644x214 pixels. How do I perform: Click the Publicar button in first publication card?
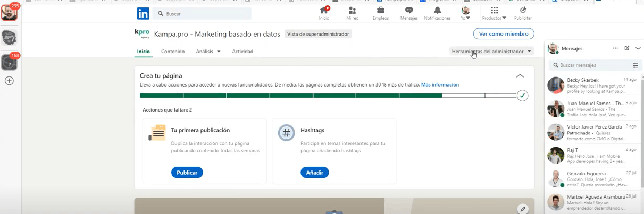click(x=187, y=173)
